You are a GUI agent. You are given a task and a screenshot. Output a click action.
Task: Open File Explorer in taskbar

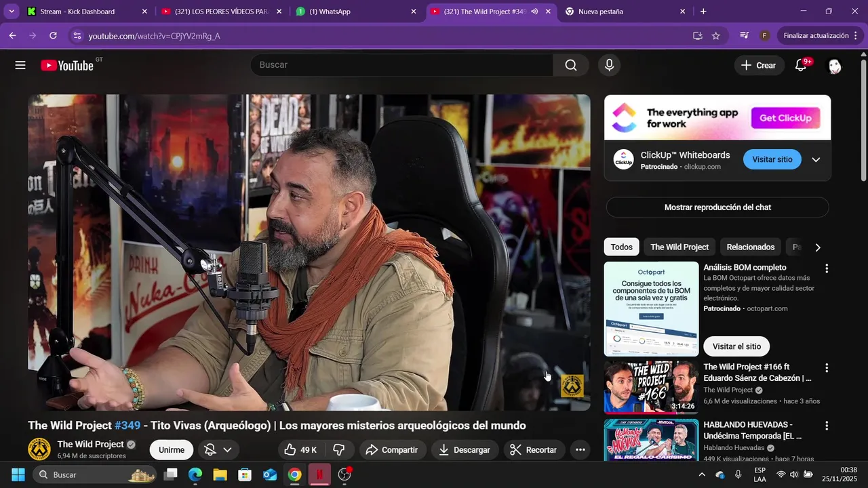(220, 474)
